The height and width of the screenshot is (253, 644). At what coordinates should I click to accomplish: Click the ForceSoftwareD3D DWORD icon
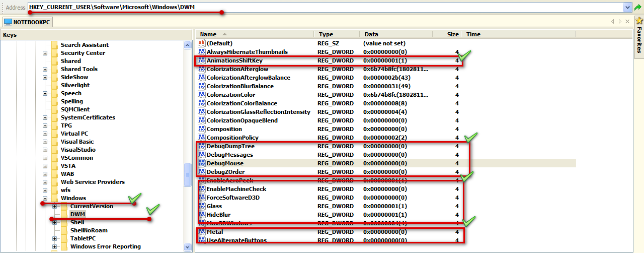click(x=202, y=198)
